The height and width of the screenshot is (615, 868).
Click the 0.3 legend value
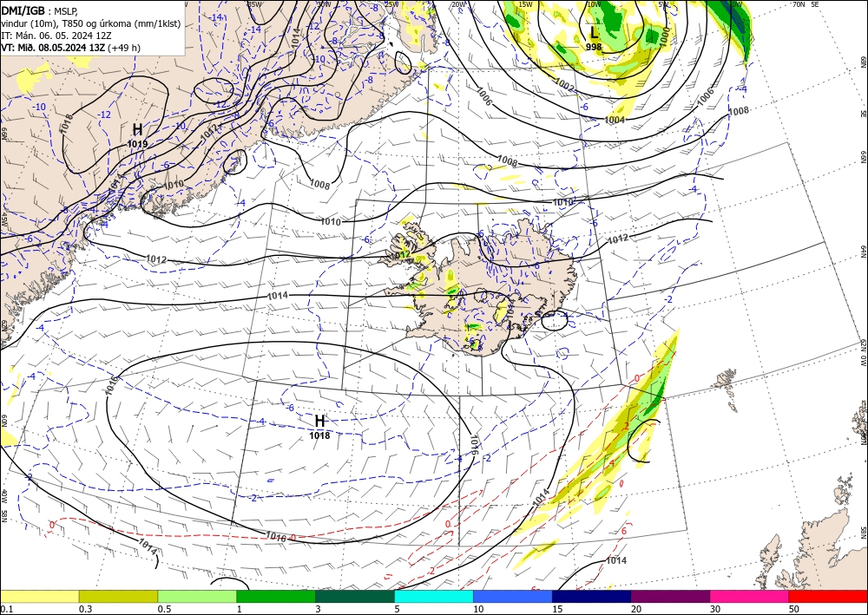85,609
